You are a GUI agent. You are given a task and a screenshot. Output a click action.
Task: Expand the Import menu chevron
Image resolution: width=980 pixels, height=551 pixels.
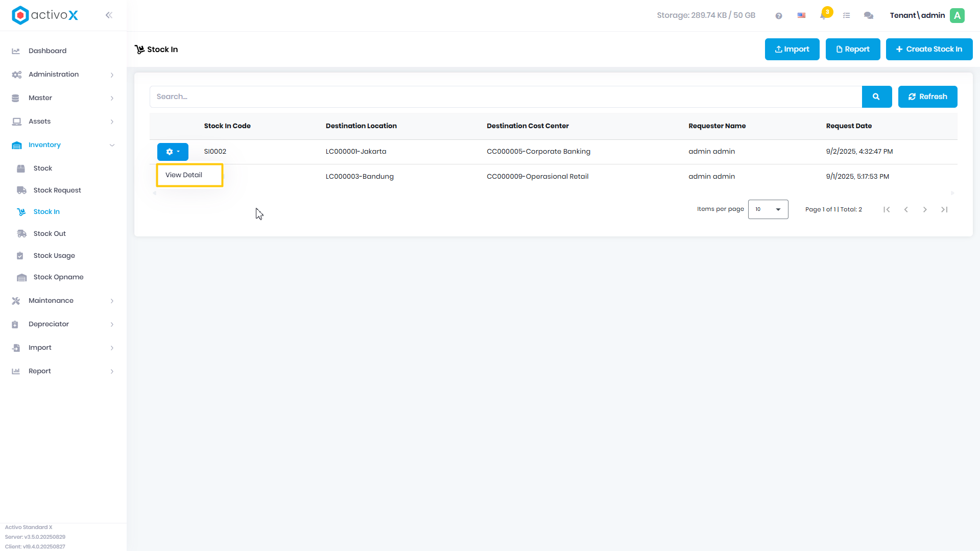tap(112, 348)
